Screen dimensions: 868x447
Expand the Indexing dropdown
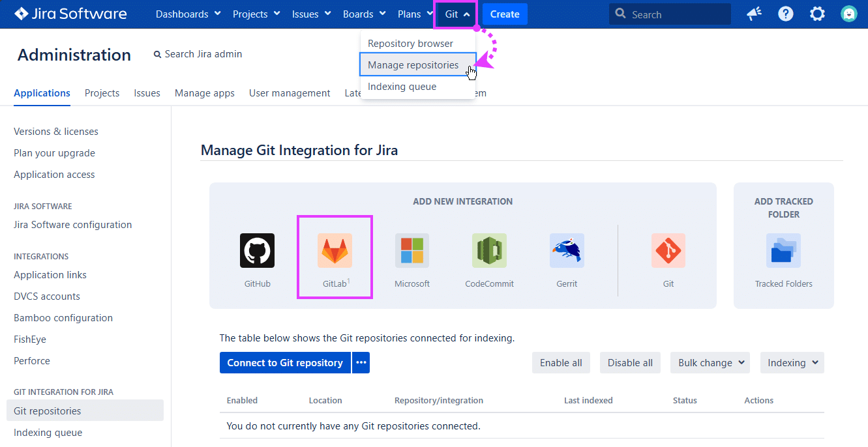(792, 363)
